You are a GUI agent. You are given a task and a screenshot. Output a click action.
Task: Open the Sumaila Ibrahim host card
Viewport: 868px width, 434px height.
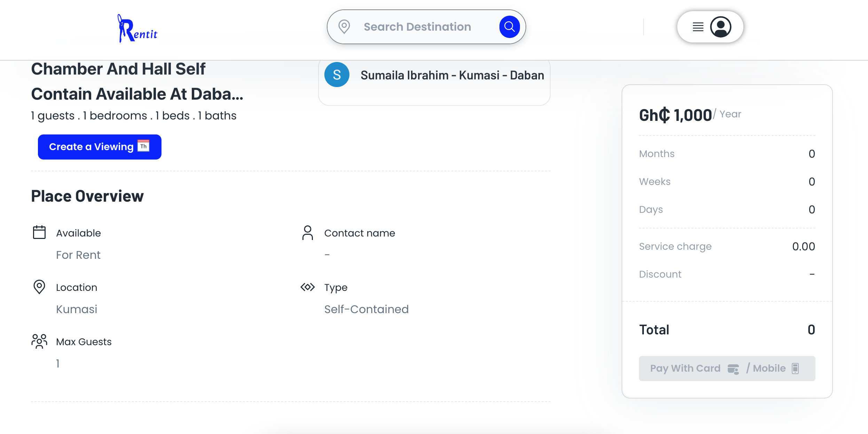click(434, 83)
